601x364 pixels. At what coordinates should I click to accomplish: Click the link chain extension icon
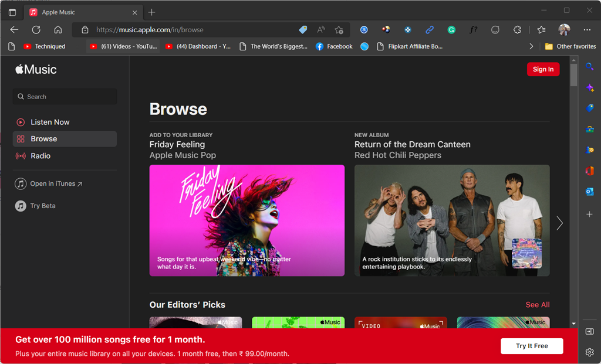click(x=430, y=29)
